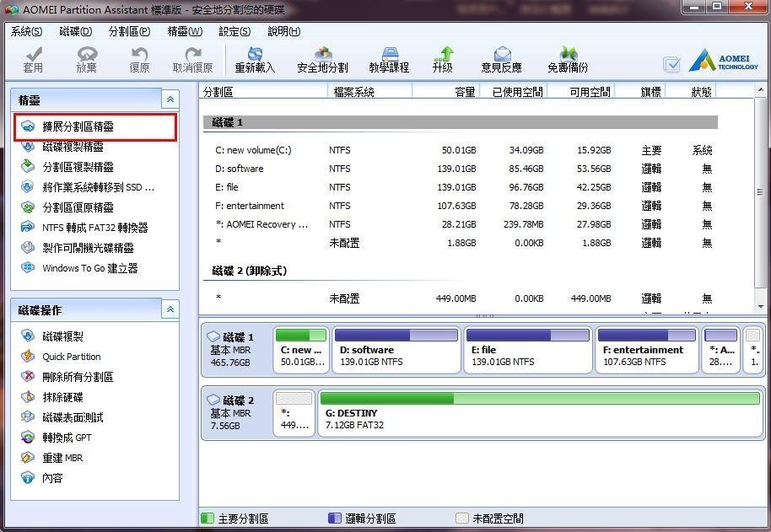Sort by 檔案系統 column header
Image resolution: width=771 pixels, height=532 pixels.
pos(369,92)
